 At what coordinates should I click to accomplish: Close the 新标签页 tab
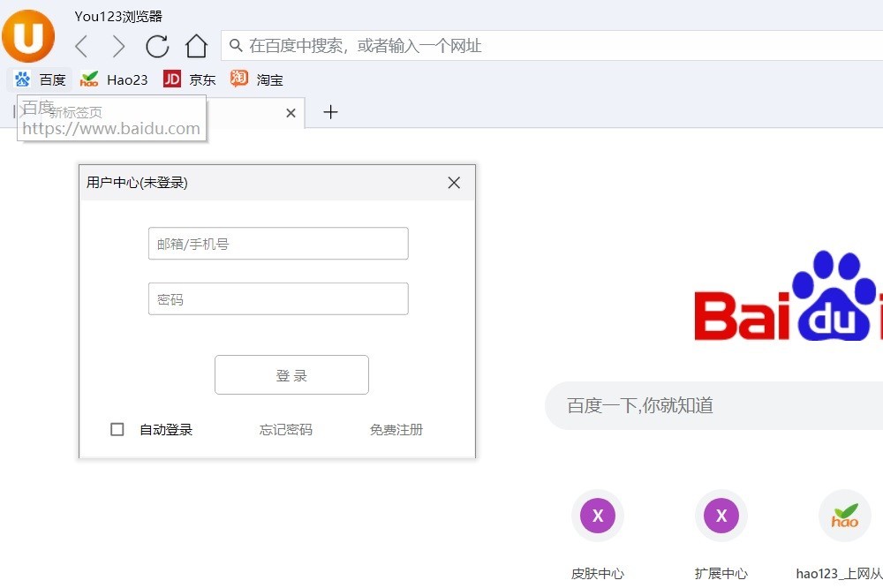tap(291, 113)
